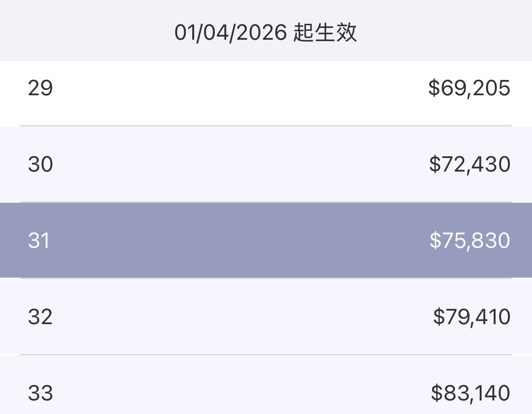Screen dimensions: 532x414
Task: Click the number 30 label
Action: coord(40,165)
